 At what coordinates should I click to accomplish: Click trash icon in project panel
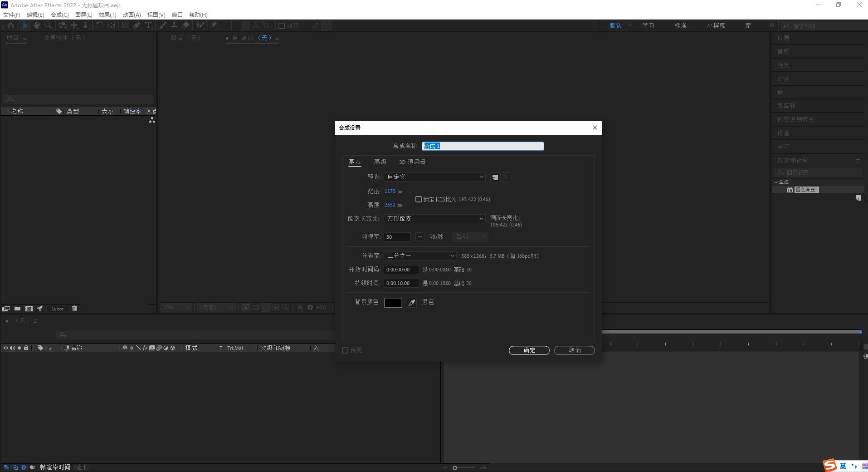pos(75,309)
